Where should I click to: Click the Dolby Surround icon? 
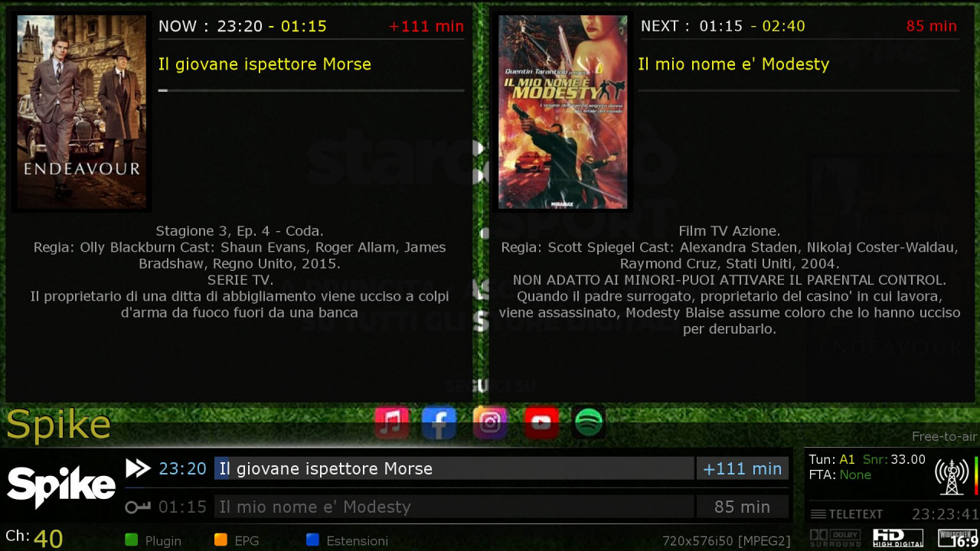click(835, 538)
